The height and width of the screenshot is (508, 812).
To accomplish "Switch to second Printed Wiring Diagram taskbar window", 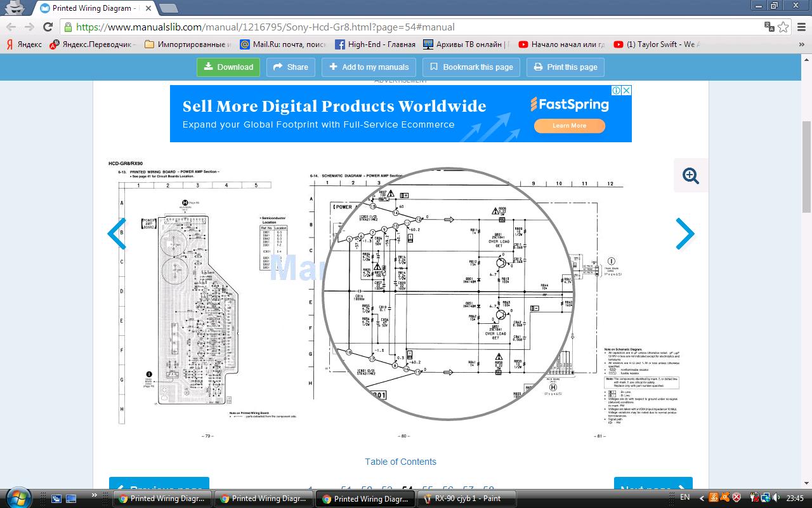I will [263, 498].
